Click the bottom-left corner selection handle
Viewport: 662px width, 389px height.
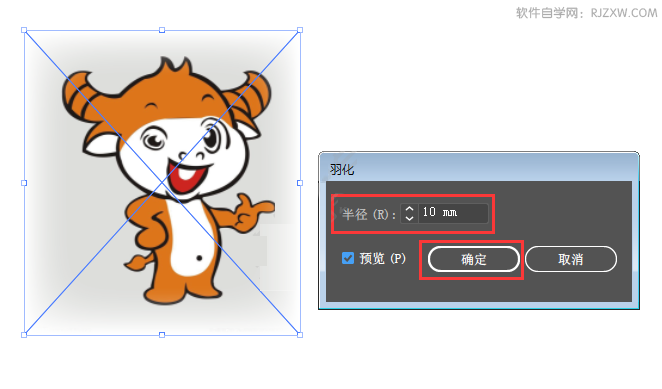click(24, 335)
